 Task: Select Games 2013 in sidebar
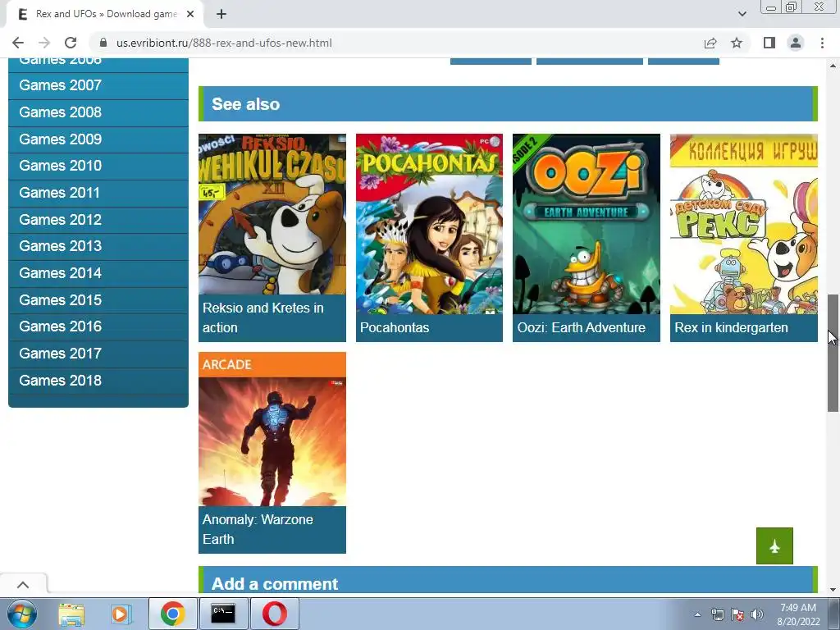coord(98,246)
